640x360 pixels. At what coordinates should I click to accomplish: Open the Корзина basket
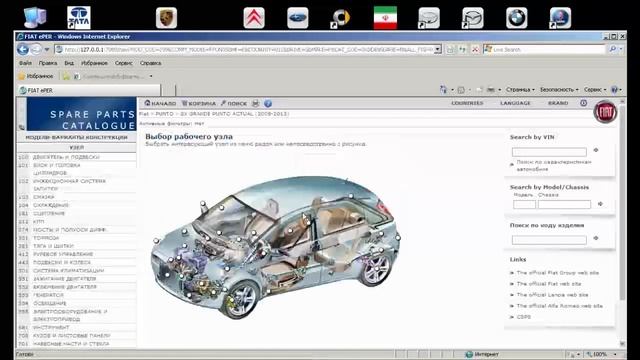[198, 103]
